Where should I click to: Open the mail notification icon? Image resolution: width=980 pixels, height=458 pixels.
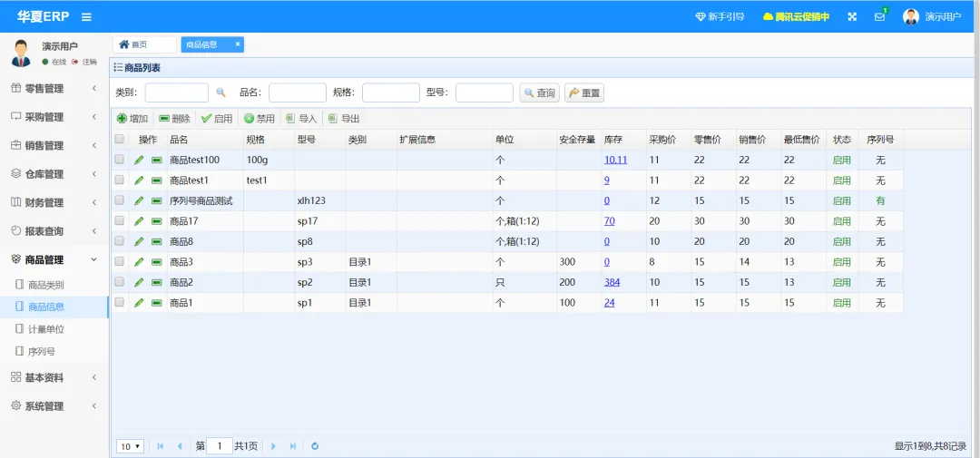[880, 16]
